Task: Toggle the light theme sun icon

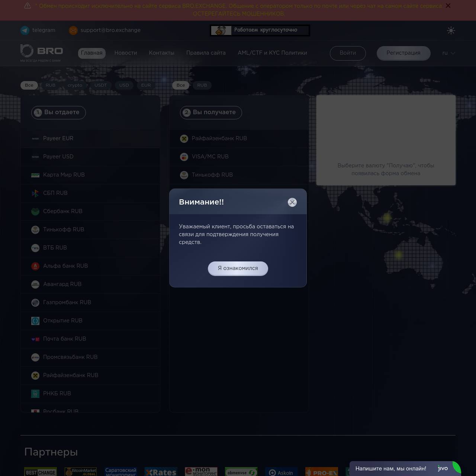Action: [451, 30]
